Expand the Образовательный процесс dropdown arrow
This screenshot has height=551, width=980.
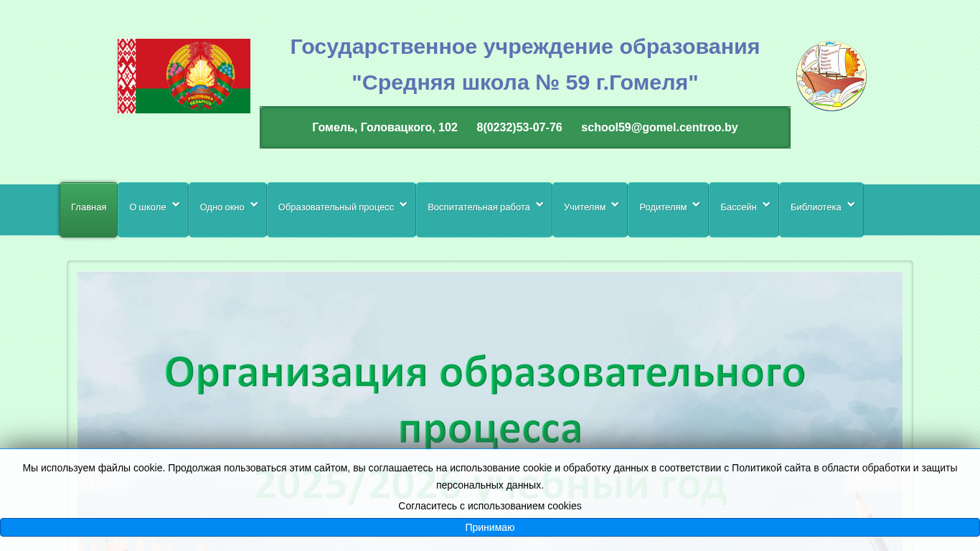[403, 204]
